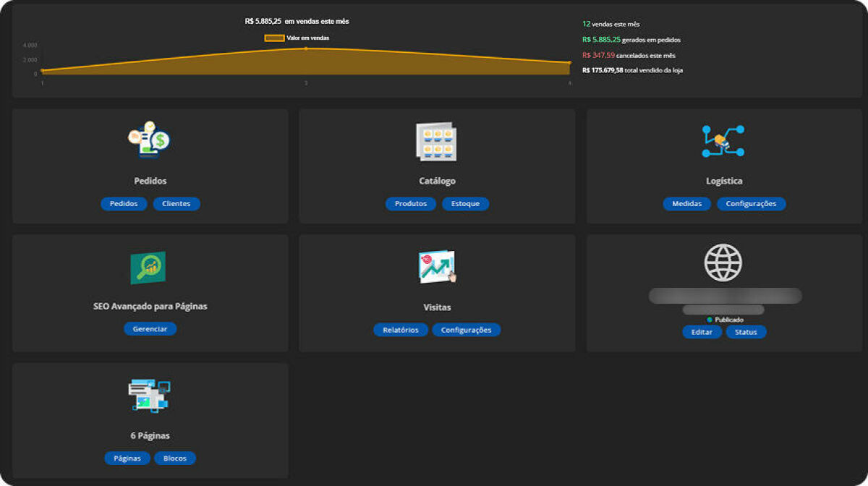Open the Catálogo product grid icon

click(436, 142)
